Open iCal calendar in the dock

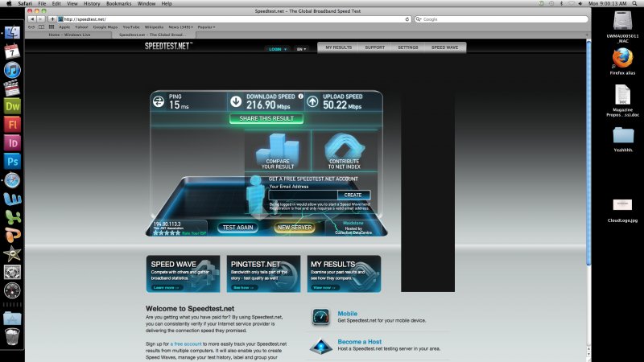[12, 51]
